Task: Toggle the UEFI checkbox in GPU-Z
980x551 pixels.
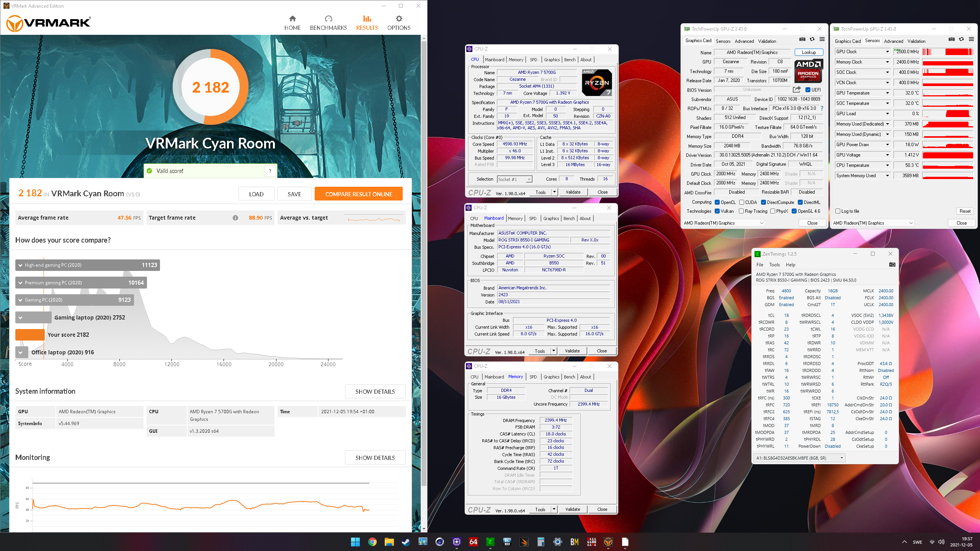Action: click(808, 90)
